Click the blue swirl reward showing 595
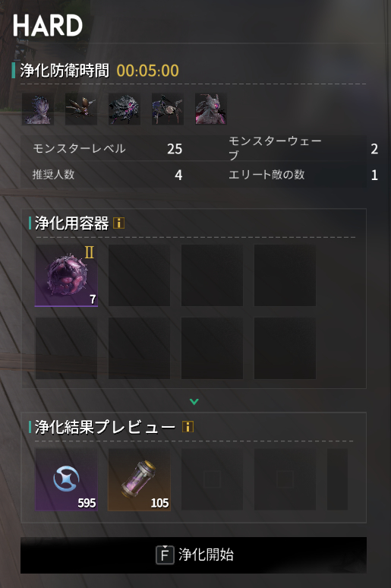391x588 pixels. click(66, 479)
